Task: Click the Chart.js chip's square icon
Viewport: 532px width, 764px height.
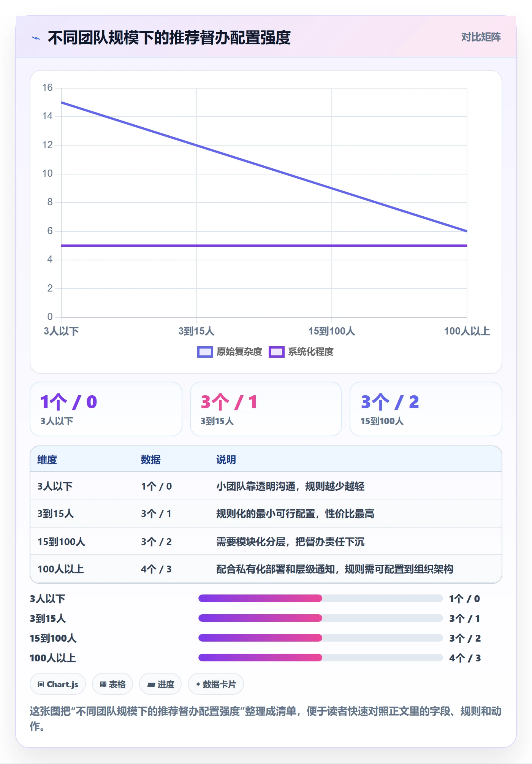Action: click(41, 685)
